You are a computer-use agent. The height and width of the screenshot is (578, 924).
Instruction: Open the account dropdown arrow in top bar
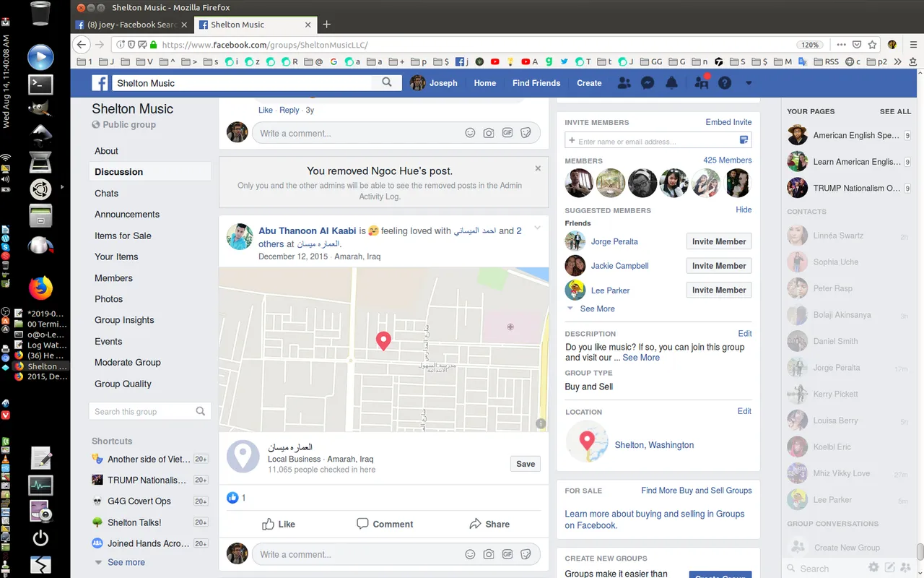pos(749,83)
